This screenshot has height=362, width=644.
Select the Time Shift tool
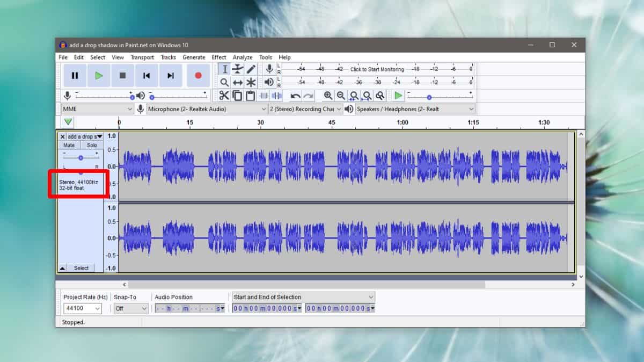(x=238, y=82)
